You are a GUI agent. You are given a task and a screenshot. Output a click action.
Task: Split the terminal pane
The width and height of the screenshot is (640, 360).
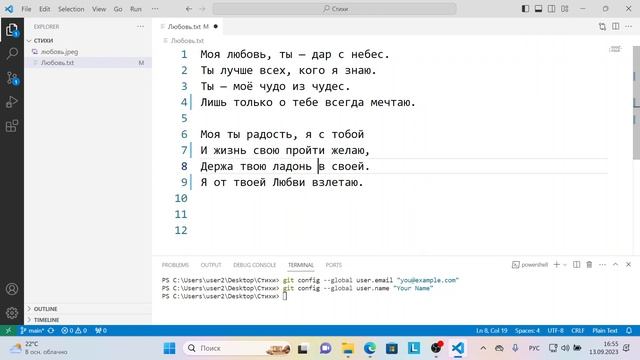tap(576, 264)
